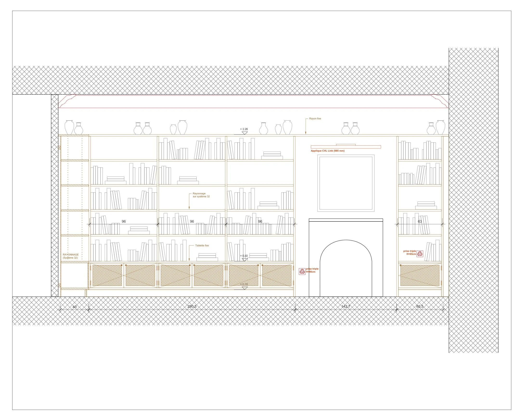521x420 pixels.
Task: Click the applique light bar outline
Action: 346,147
